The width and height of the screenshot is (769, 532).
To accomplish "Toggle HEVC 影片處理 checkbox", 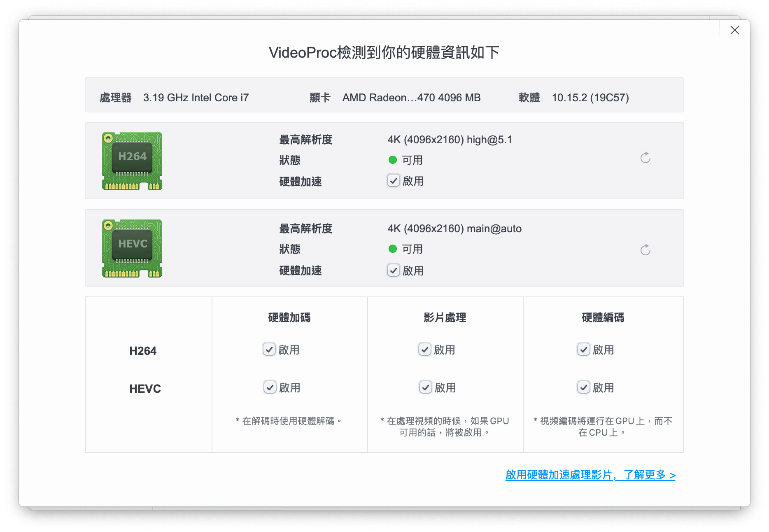I will [426, 387].
